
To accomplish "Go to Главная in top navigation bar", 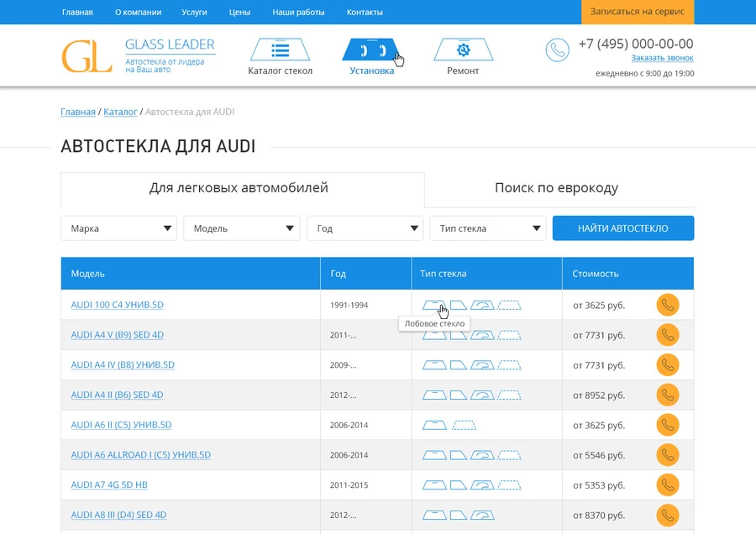I will pyautogui.click(x=77, y=12).
